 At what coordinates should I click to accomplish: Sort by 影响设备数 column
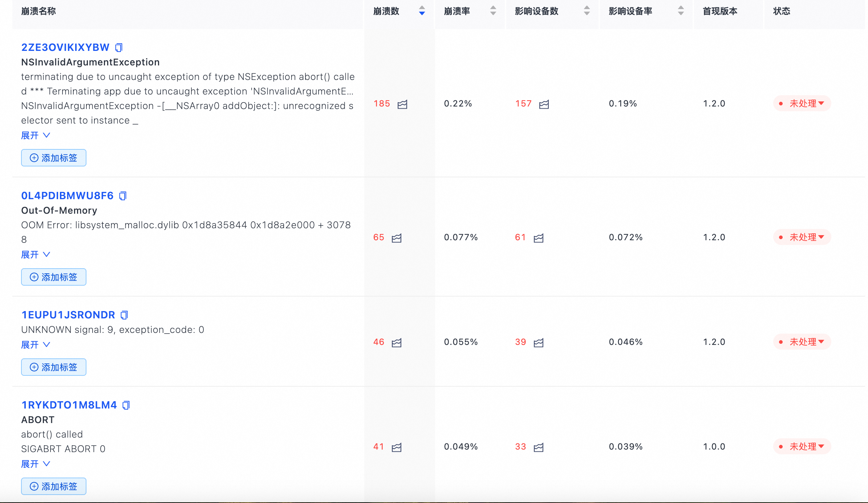click(587, 11)
